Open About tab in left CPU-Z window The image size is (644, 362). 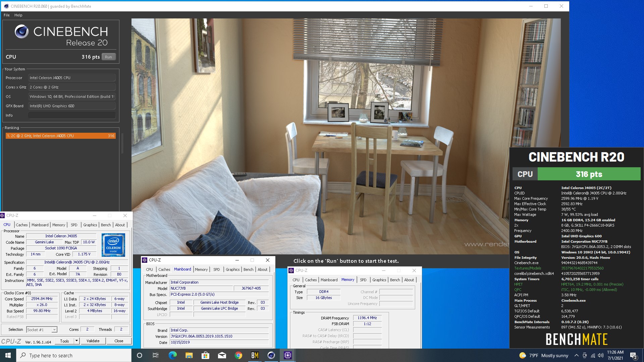coord(120,225)
